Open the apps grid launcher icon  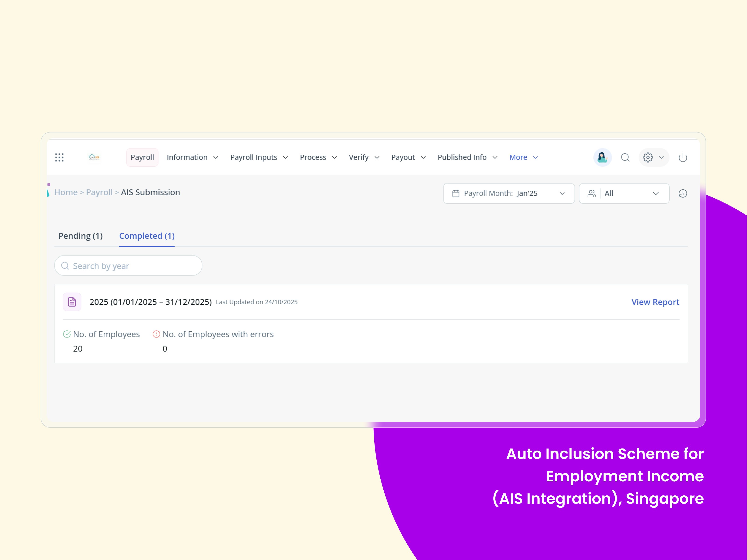click(60, 157)
